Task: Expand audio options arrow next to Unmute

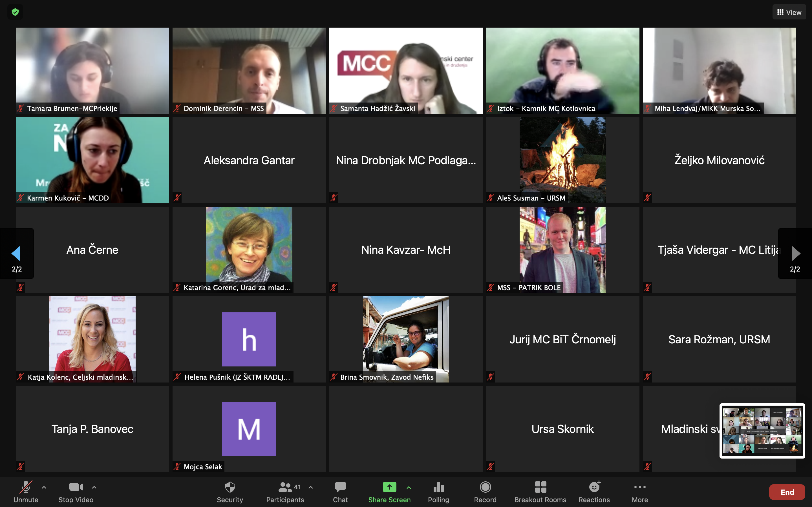Action: coord(44,487)
